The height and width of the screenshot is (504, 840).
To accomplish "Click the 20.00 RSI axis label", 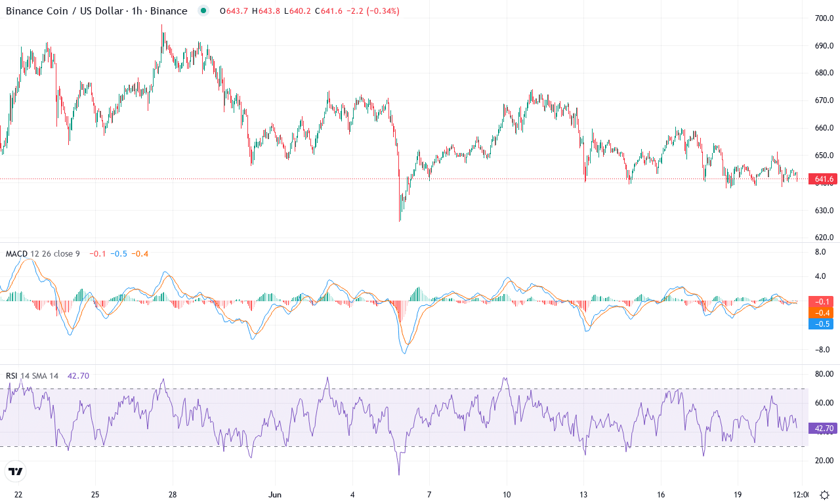I will 824,461.
